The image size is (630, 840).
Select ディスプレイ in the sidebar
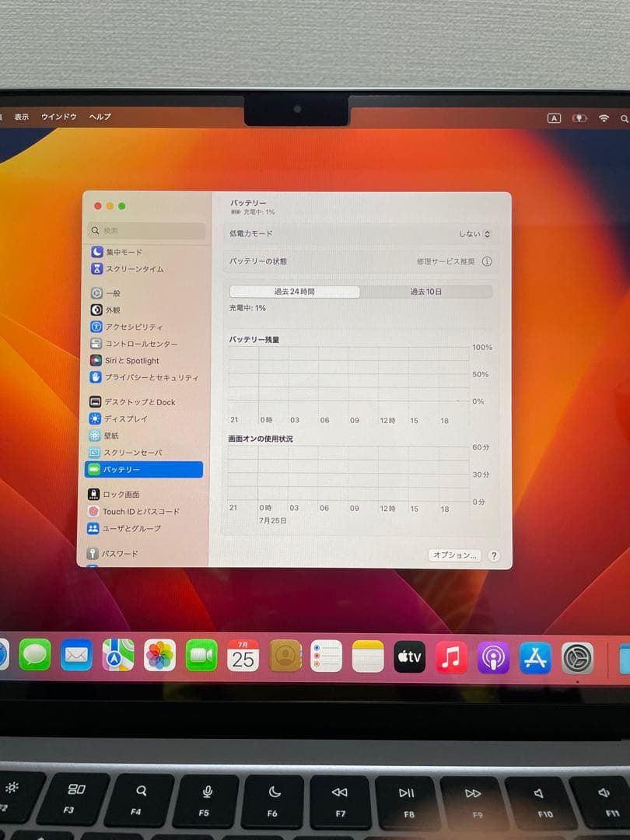129,418
